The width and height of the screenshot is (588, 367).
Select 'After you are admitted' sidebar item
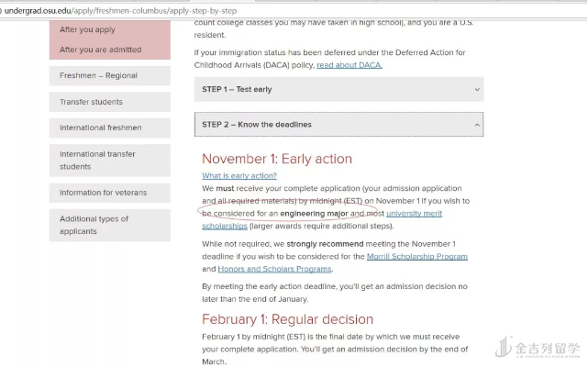point(101,50)
